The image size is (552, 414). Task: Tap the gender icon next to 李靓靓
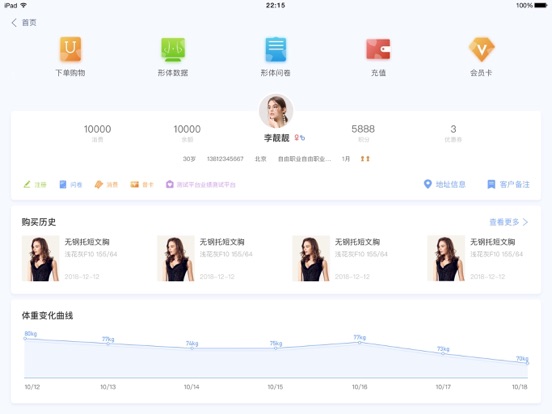[x=300, y=138]
